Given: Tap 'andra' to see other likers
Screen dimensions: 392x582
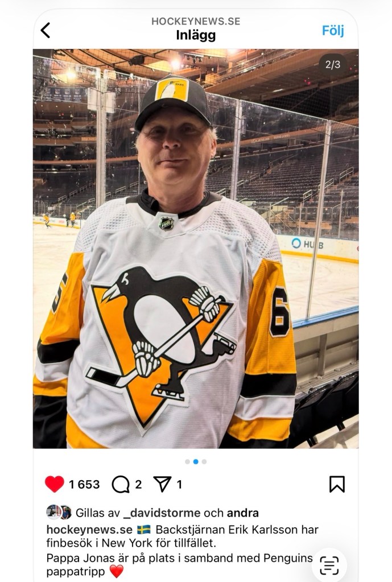Looking at the screenshot, I should tap(242, 513).
